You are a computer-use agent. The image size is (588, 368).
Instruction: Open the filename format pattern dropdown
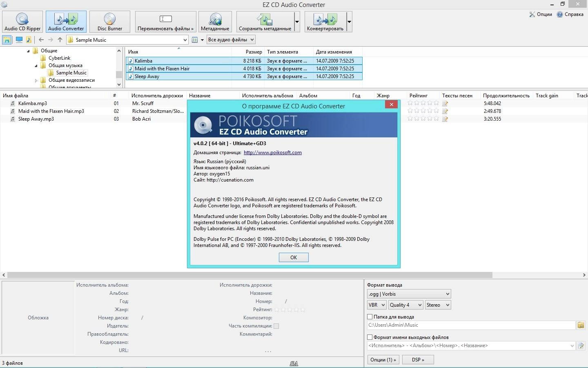[572, 346]
